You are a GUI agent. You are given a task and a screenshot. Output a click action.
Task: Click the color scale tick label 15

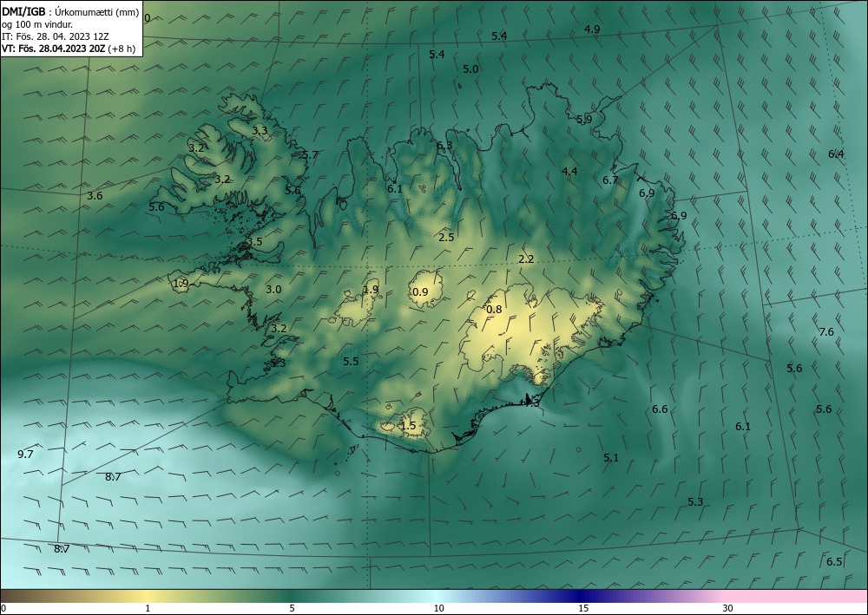(x=583, y=608)
